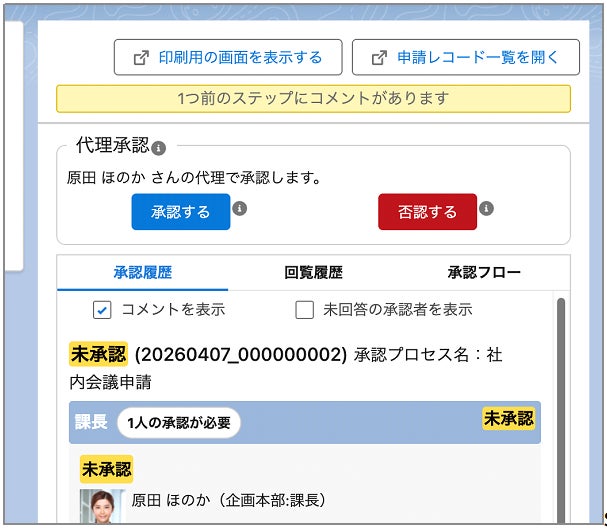Viewport: 607px width, 532px height.
Task: Click the external-link icon in 申請レコード一覧 button
Action: coord(379,58)
